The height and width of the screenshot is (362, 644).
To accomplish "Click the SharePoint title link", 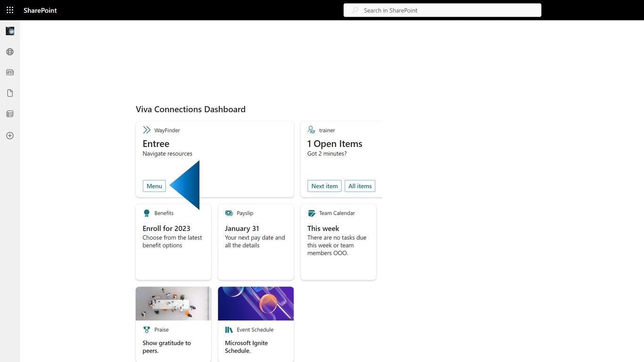I will pyautogui.click(x=40, y=10).
